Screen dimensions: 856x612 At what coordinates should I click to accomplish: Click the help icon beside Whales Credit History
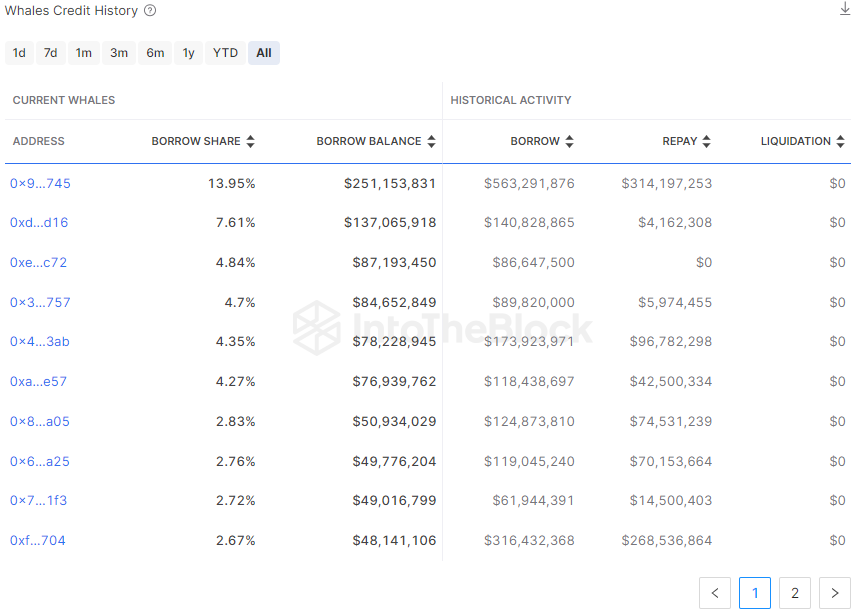pos(150,11)
